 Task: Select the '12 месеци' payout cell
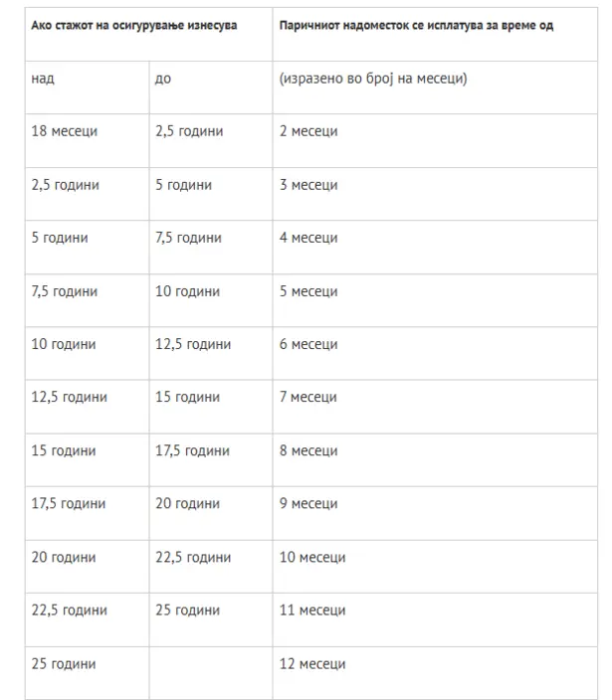[435, 673]
